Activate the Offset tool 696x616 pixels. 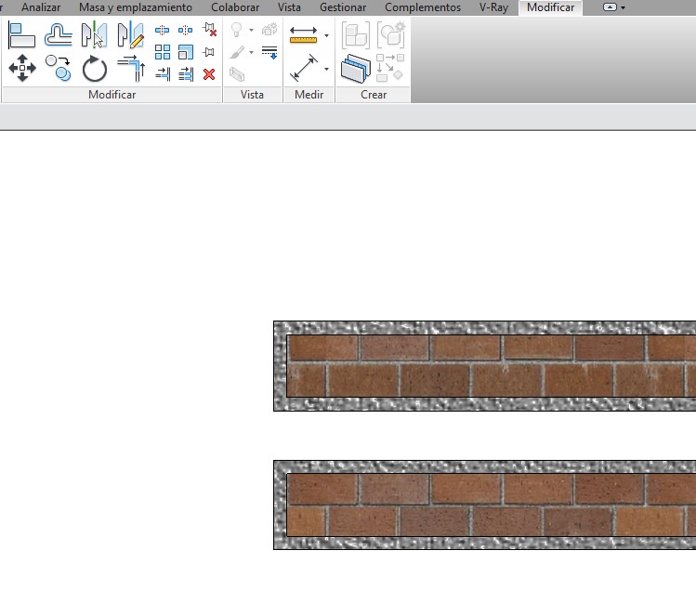click(58, 35)
